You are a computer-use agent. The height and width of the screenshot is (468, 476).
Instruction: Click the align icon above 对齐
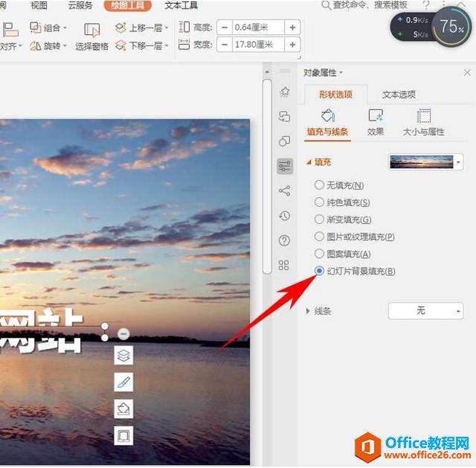(x=10, y=30)
